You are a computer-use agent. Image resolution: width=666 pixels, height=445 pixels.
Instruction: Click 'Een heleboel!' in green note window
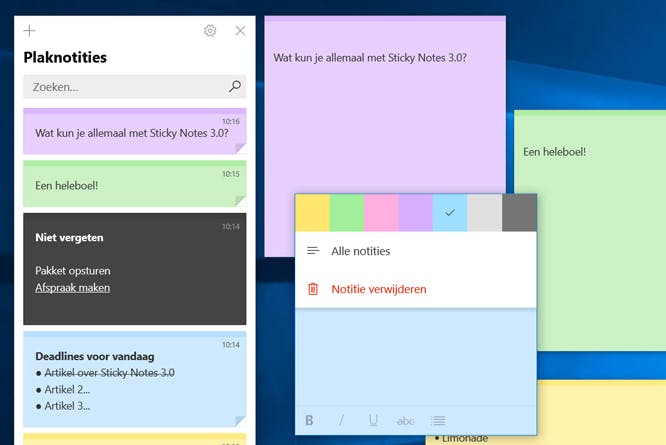coord(554,152)
